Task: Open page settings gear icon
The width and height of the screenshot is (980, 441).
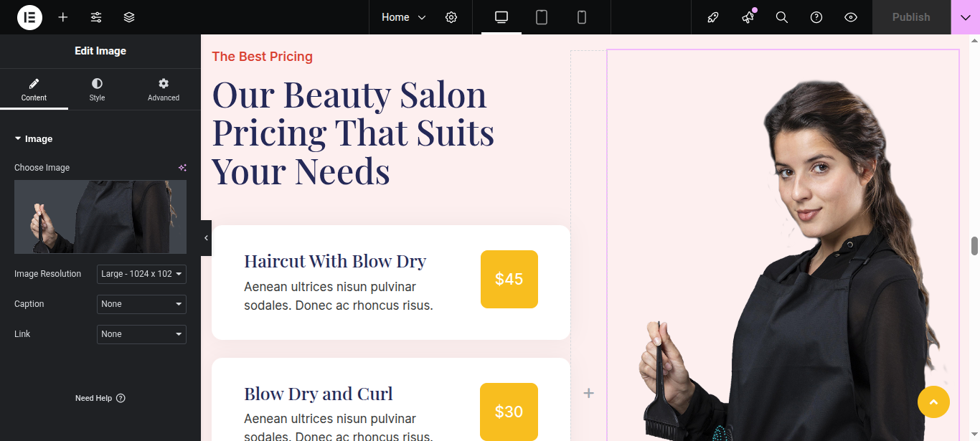Action: coord(451,17)
